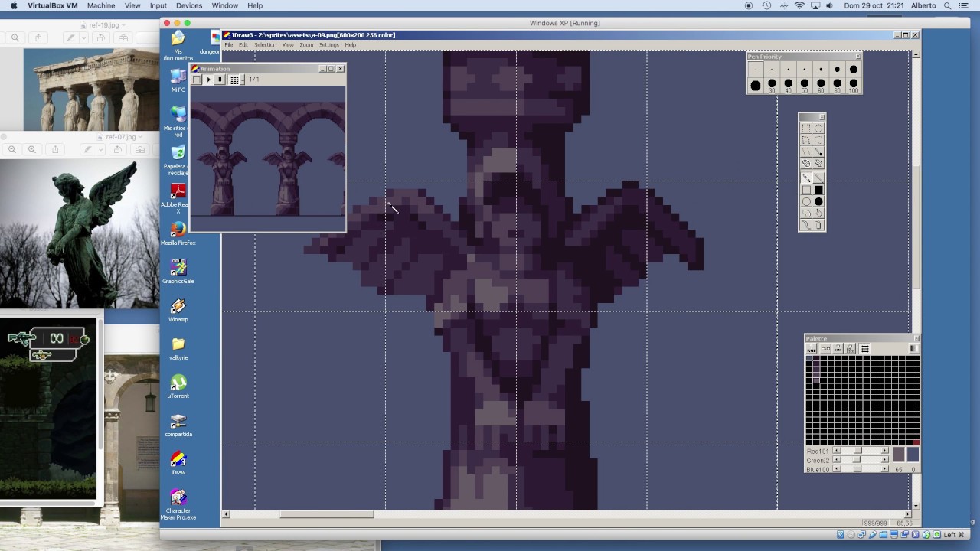980x551 pixels.
Task: Open the Selection menu
Action: tap(265, 45)
